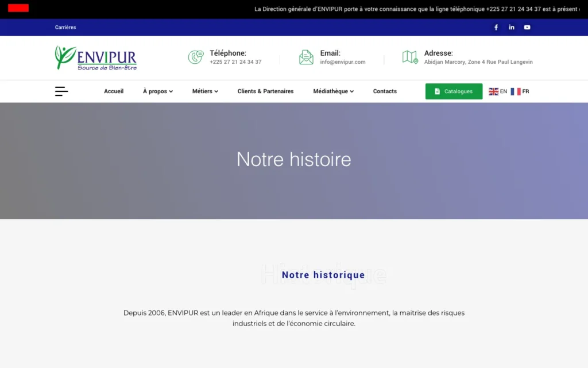
Task: Click the UK flag icon
Action: 493,91
